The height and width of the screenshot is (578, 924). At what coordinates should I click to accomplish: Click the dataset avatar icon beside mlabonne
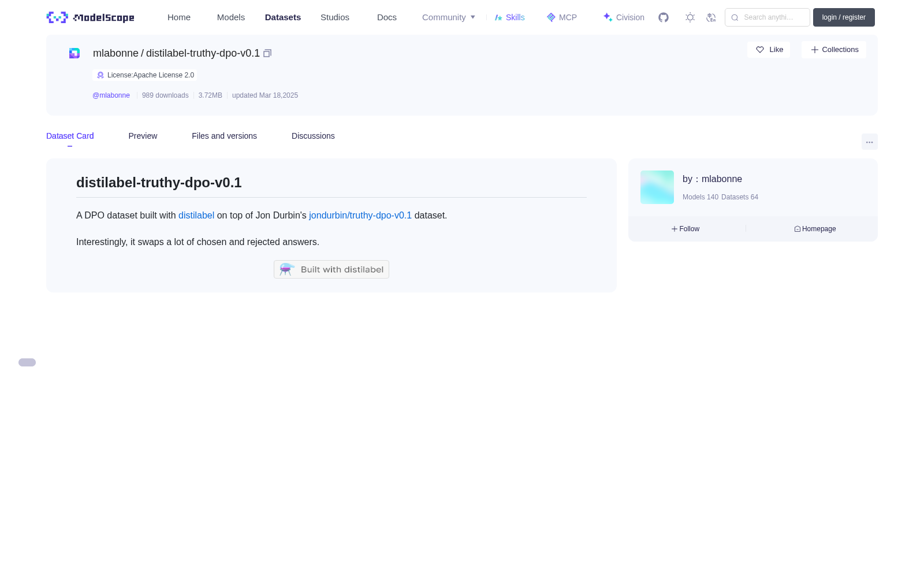pyautogui.click(x=74, y=53)
